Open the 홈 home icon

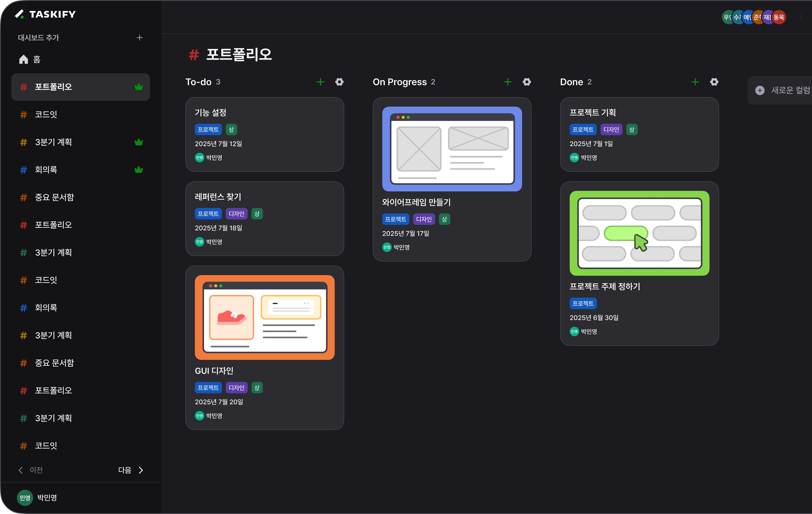(24, 59)
